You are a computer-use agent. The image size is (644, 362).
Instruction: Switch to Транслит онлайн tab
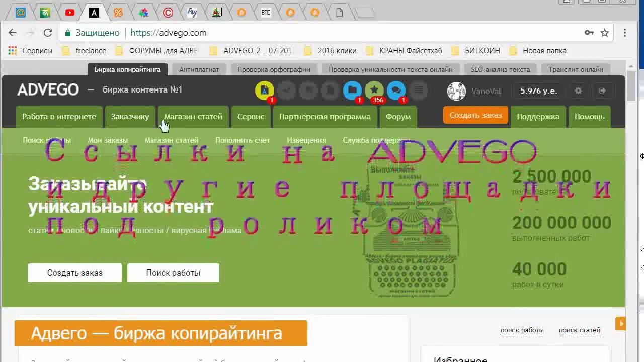[576, 69]
